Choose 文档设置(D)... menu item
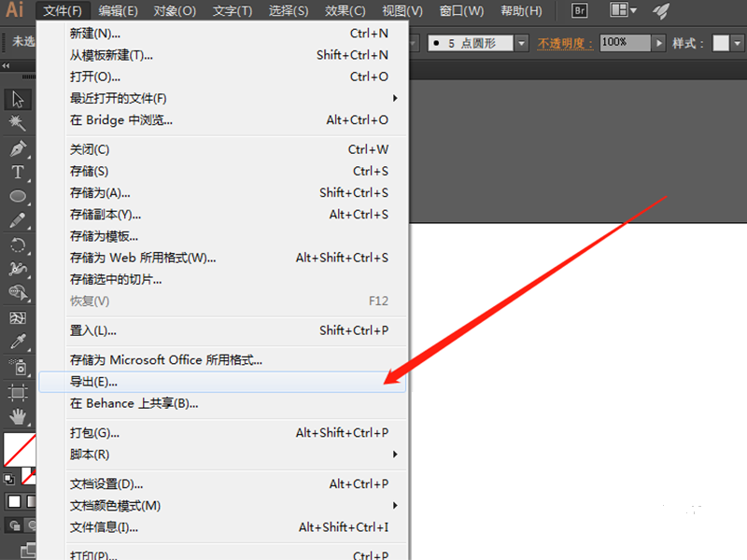 222,483
